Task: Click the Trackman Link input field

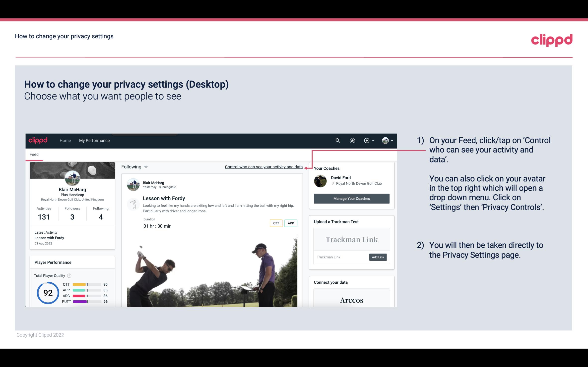Action: coord(340,257)
